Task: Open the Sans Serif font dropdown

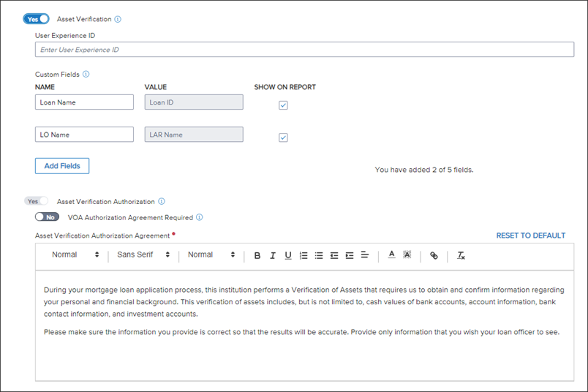Action: pos(143,255)
